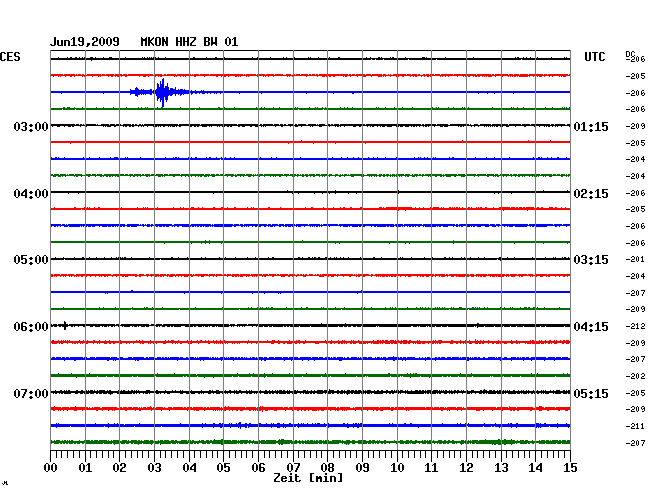Select the 03 minute tick label
Screen dimensions: 650x494
(154, 467)
